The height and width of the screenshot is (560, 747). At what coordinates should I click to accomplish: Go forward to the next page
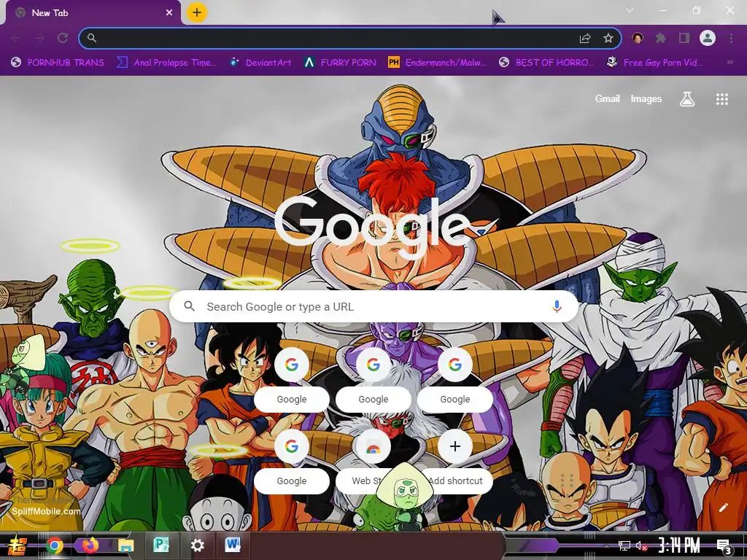pos(39,38)
